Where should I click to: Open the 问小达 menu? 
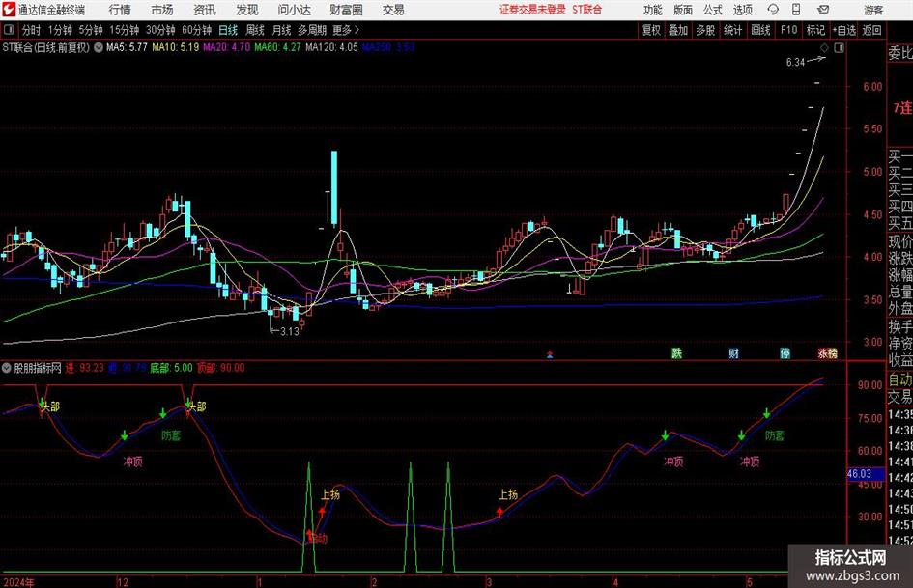tap(294, 10)
